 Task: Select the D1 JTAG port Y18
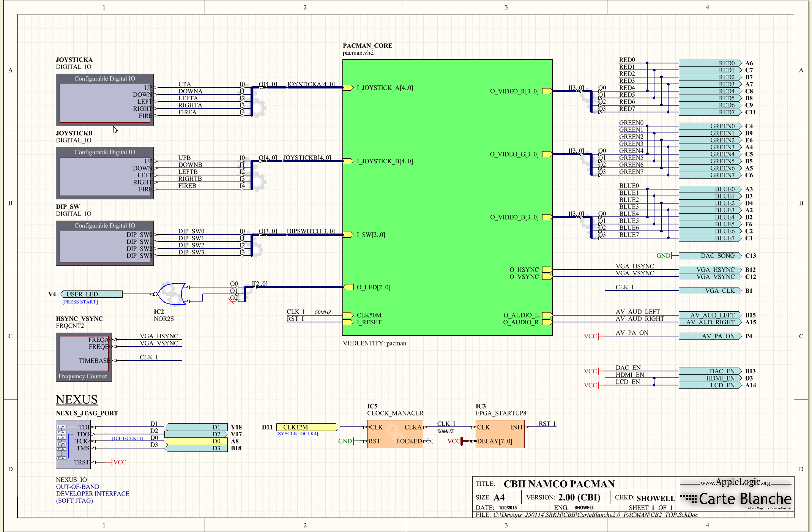coord(196,427)
